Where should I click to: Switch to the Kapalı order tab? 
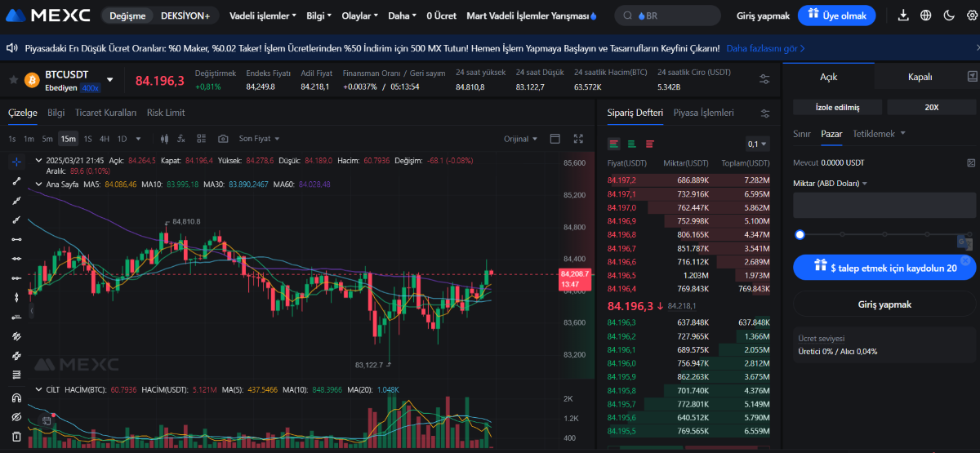(x=920, y=77)
